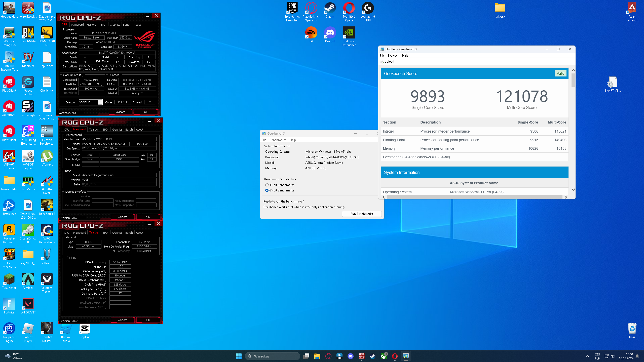Open the TestMem5 desktop icon
644x362 pixels.
coord(28,183)
